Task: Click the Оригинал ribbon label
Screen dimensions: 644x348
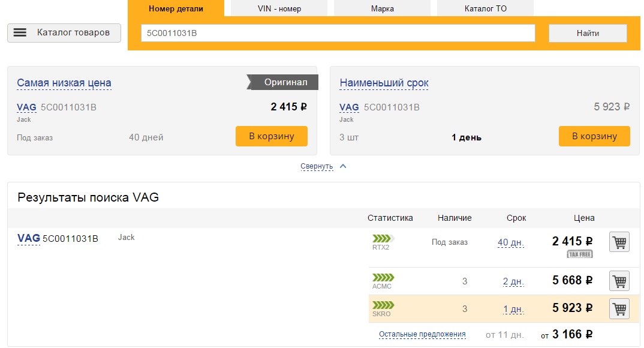Action: click(282, 82)
